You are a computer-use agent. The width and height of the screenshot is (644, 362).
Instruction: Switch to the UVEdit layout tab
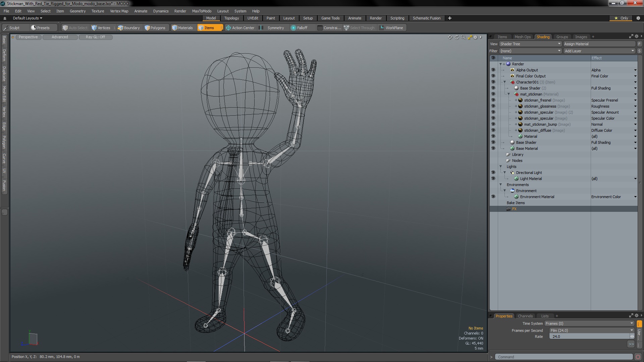[252, 18]
